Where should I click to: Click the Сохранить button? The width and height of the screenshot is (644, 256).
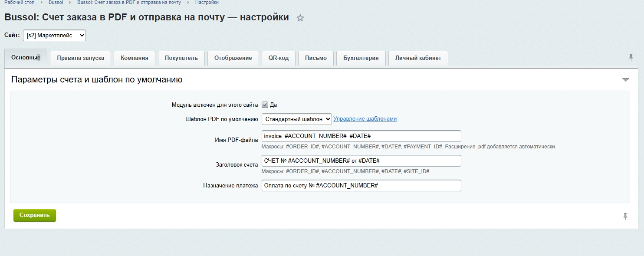pyautogui.click(x=35, y=215)
